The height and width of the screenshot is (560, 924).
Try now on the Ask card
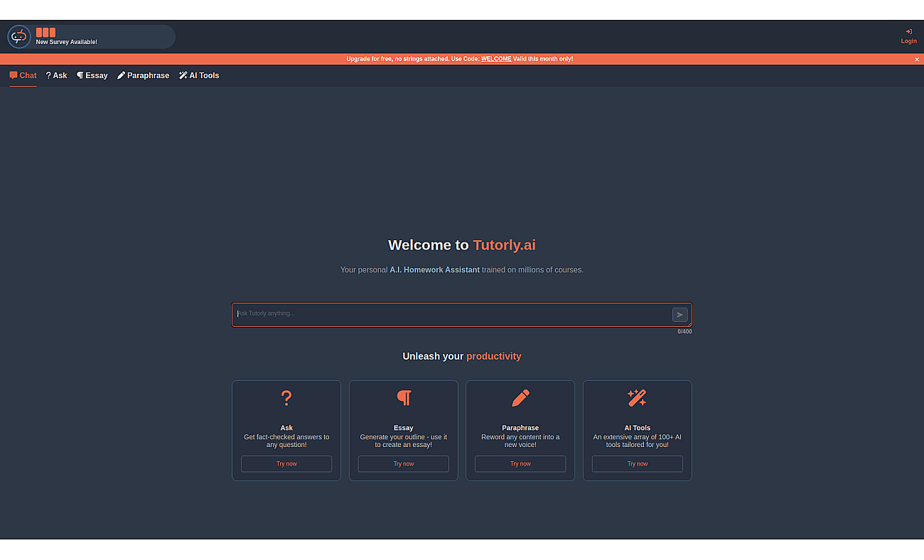coord(286,464)
